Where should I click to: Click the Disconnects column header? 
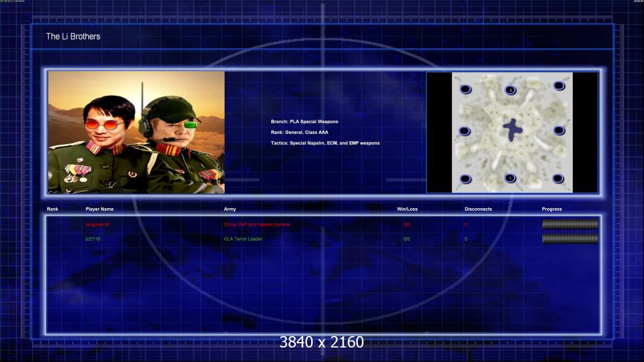tap(478, 209)
